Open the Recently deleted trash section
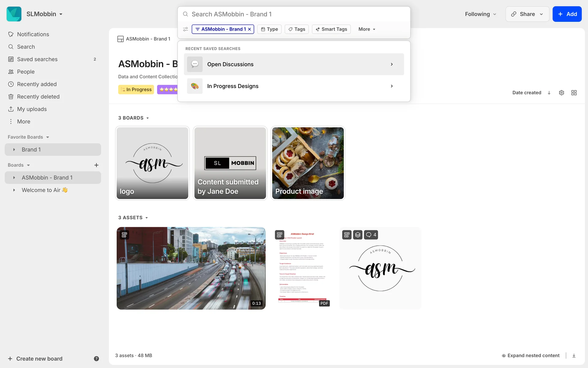Image resolution: width=588 pixels, height=368 pixels. (x=38, y=97)
